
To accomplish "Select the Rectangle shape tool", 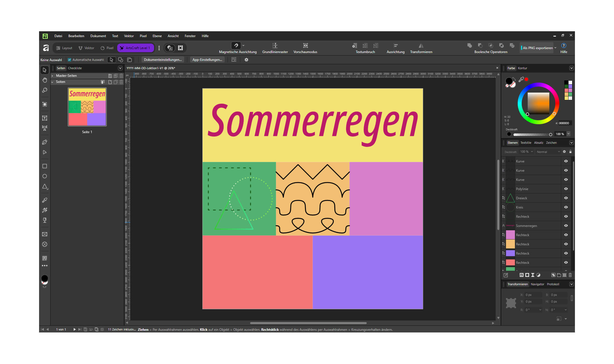I will tap(44, 166).
